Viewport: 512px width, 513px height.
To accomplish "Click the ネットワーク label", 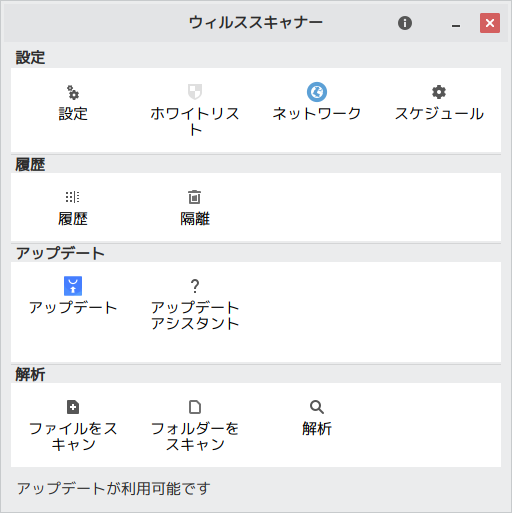I will pyautogui.click(x=317, y=114).
